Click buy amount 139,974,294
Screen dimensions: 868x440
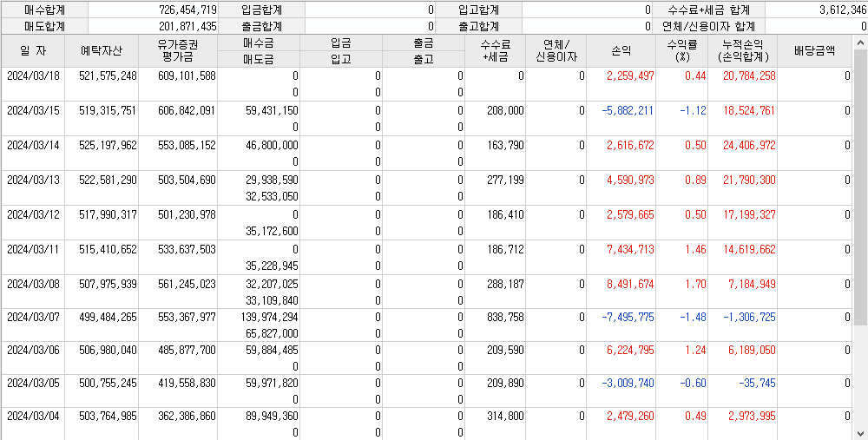coord(270,317)
